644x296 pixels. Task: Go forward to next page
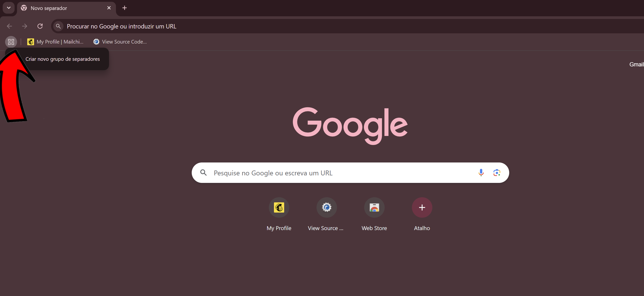25,26
